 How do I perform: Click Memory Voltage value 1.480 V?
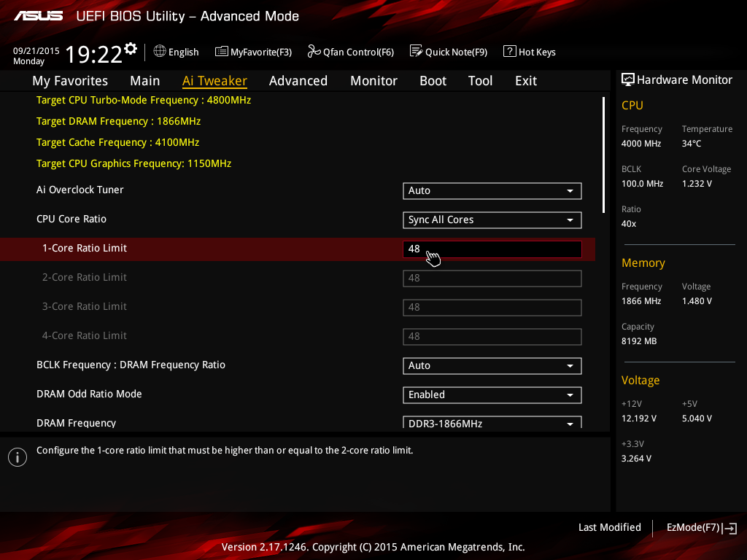coord(697,301)
